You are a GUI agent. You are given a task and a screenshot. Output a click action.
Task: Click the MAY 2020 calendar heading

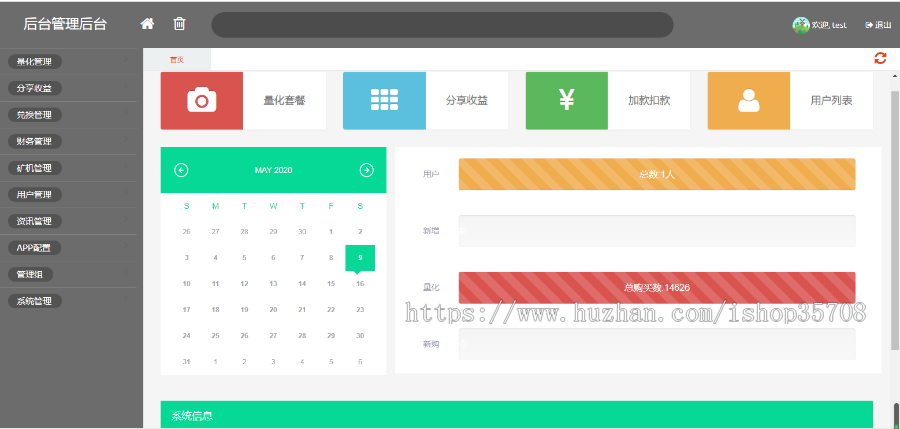[x=274, y=170]
